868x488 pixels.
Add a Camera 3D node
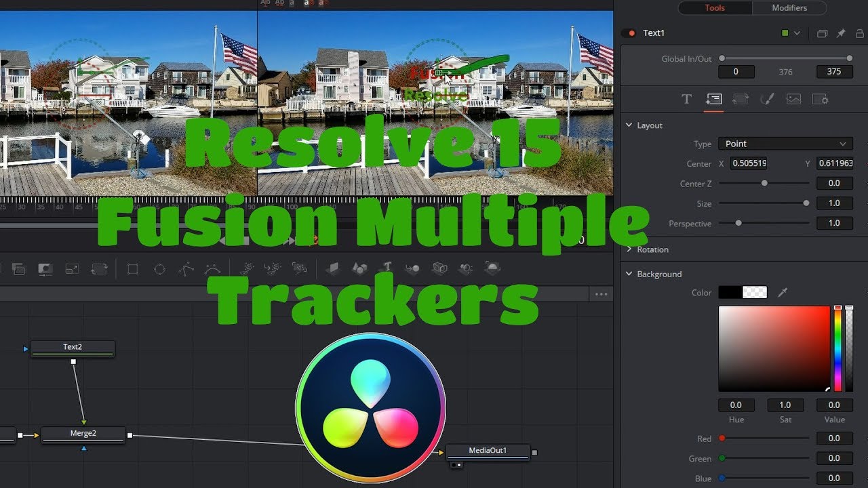coord(439,269)
